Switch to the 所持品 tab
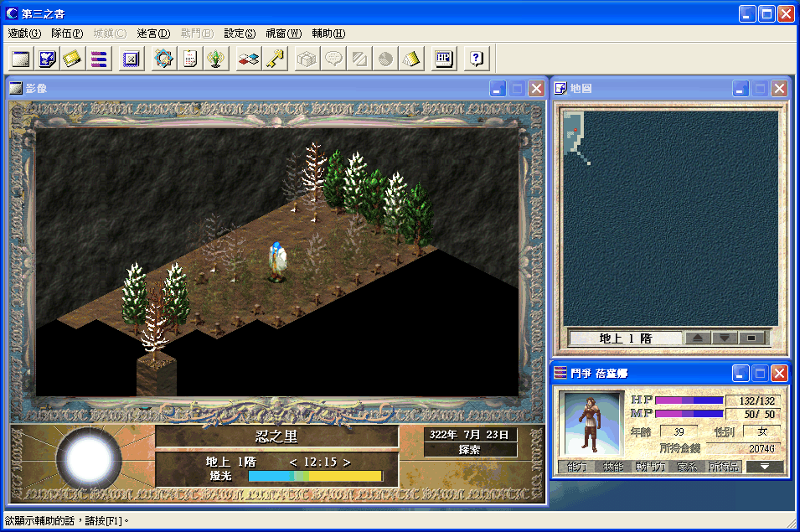 (x=724, y=467)
